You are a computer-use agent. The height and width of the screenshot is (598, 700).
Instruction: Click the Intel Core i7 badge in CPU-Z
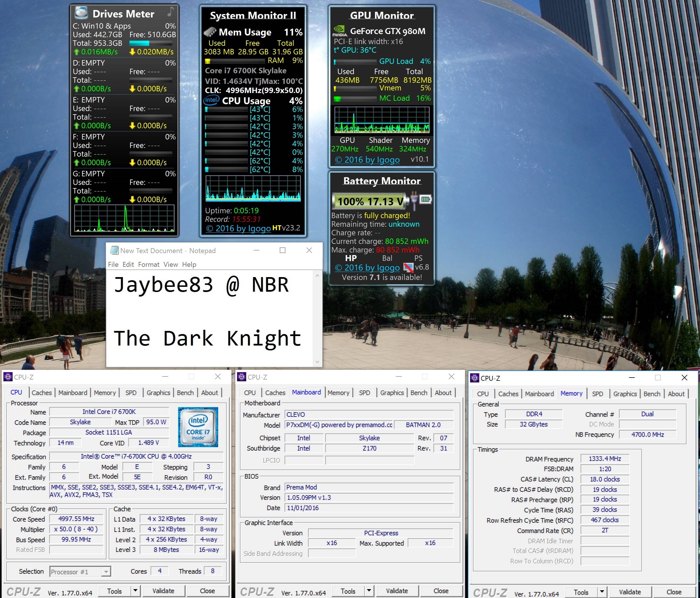(198, 427)
